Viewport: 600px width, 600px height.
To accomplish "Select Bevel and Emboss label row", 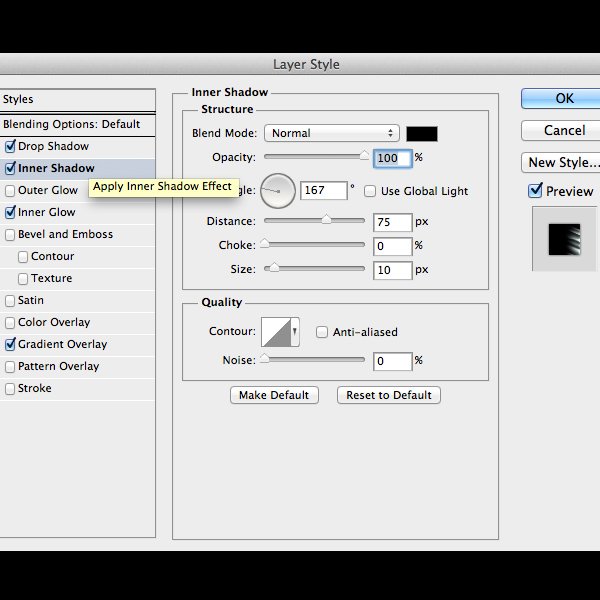I will (x=65, y=234).
